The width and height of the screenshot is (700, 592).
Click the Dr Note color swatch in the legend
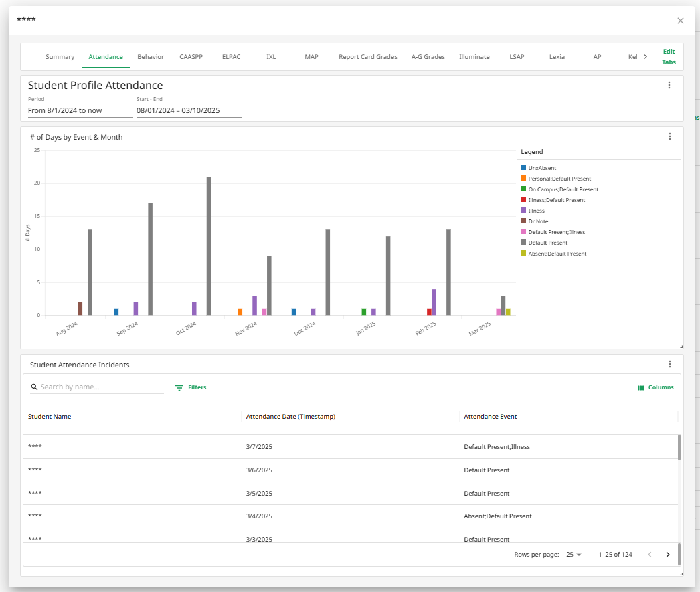[x=523, y=221]
